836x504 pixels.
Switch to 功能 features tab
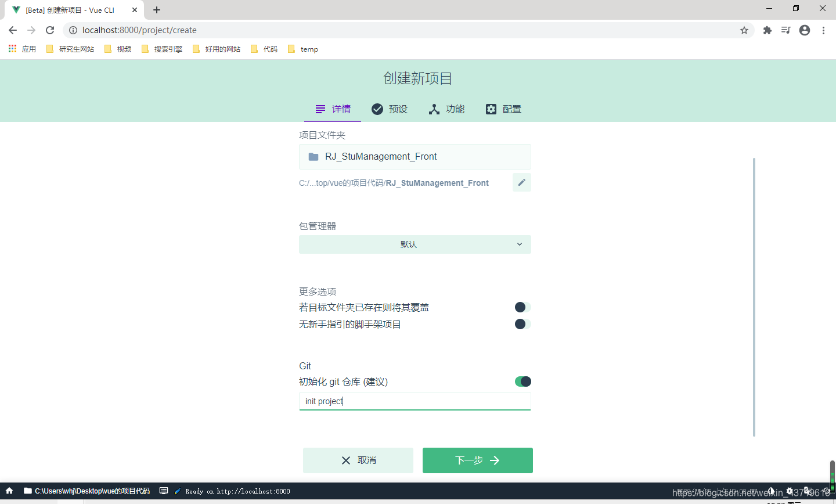(446, 109)
